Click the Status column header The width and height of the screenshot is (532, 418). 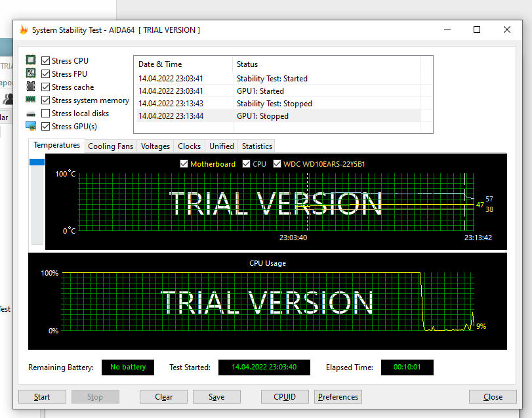(x=327, y=64)
